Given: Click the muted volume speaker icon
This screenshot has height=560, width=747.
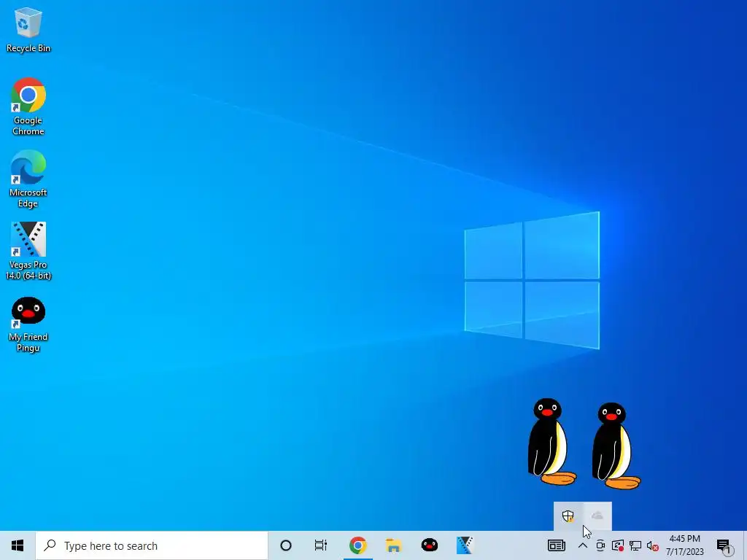Looking at the screenshot, I should pyautogui.click(x=653, y=546).
